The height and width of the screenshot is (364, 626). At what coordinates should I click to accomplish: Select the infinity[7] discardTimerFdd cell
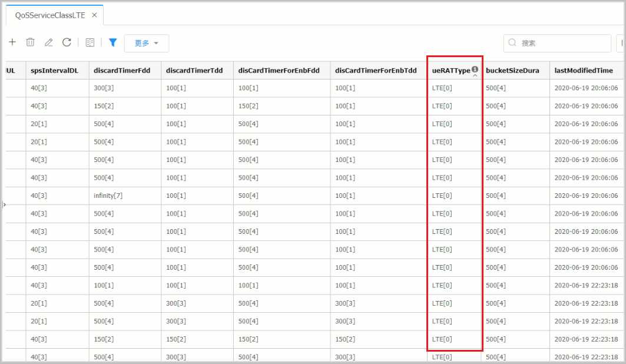(107, 196)
